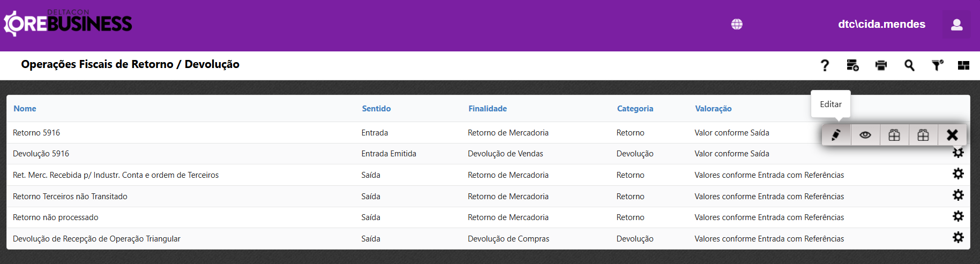Click the add new record icon
Viewport: 980px width, 264px height.
(x=852, y=65)
